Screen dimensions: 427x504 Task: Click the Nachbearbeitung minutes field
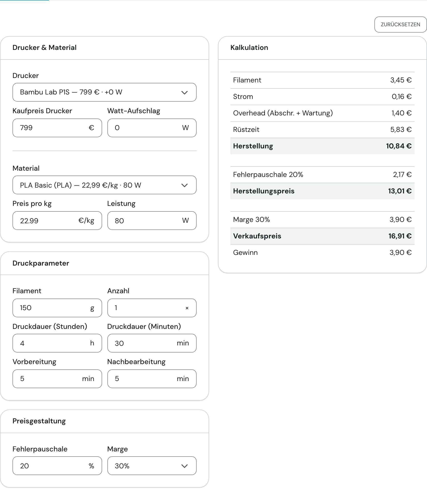152,379
